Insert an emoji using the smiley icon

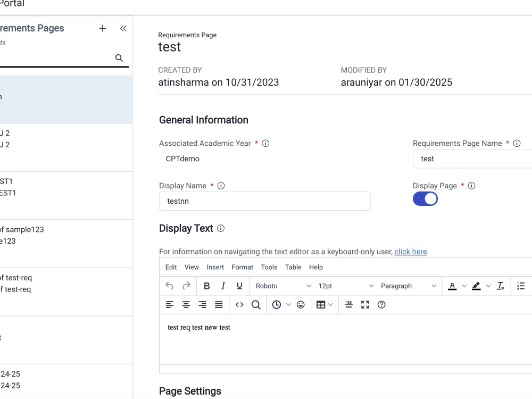pyautogui.click(x=301, y=305)
